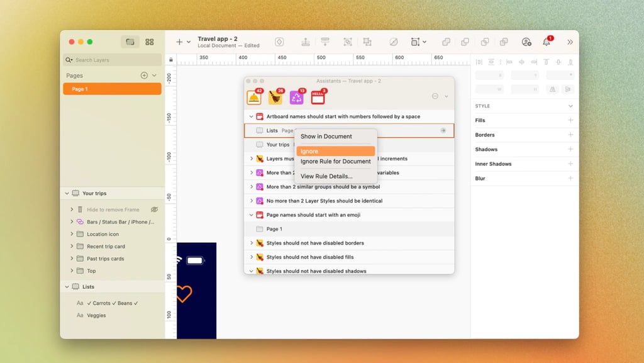
Task: Click the add page plus icon
Action: (144, 75)
